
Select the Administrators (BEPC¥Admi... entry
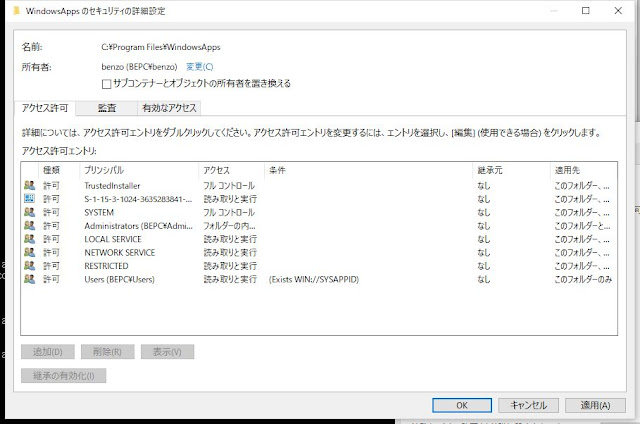click(138, 226)
